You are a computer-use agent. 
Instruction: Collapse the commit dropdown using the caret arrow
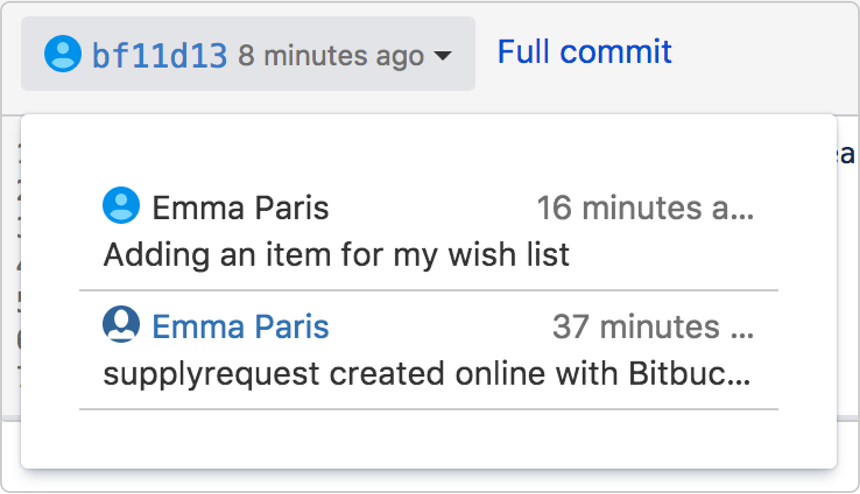point(442,56)
